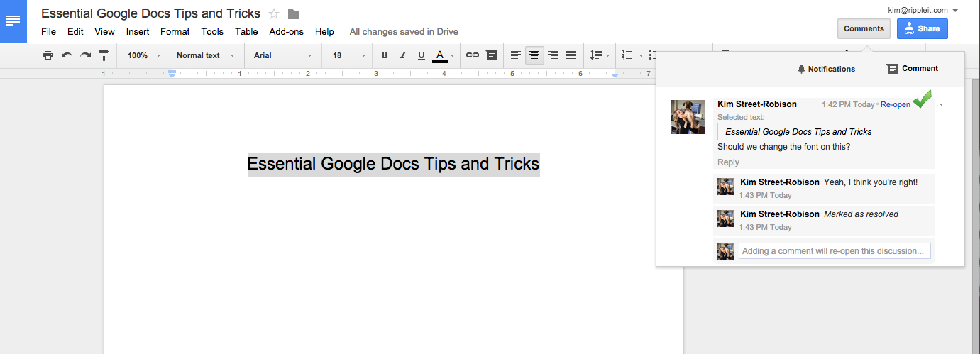Open the text color picker
Viewport: 980px width, 354px height.
click(444, 55)
